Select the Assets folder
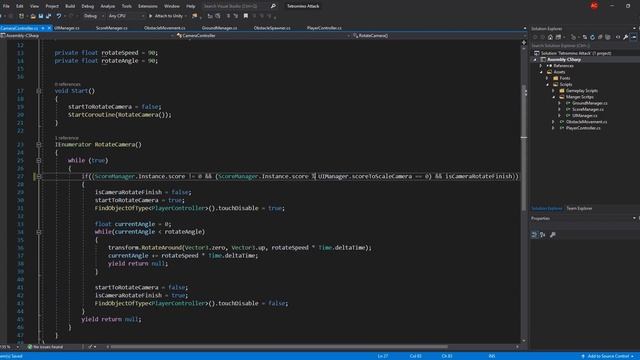Image resolution: width=640 pixels, height=360 pixels. click(559, 72)
